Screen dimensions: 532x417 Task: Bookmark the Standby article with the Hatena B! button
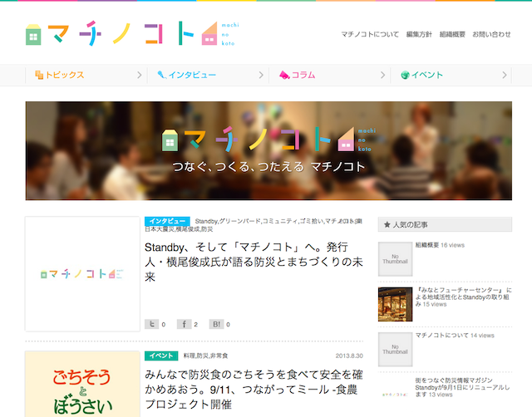pyautogui.click(x=216, y=324)
